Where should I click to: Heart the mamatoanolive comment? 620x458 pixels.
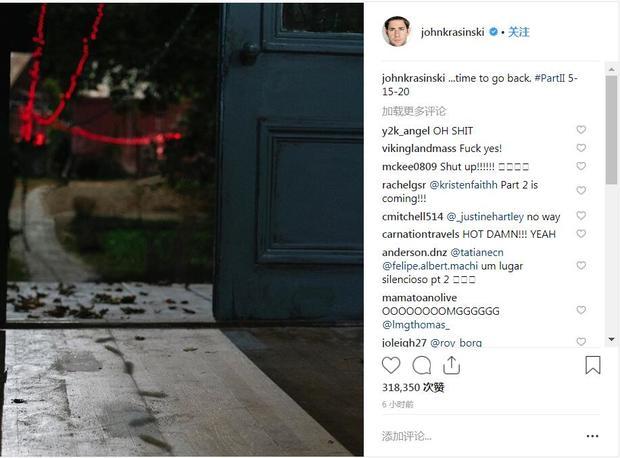pos(581,310)
